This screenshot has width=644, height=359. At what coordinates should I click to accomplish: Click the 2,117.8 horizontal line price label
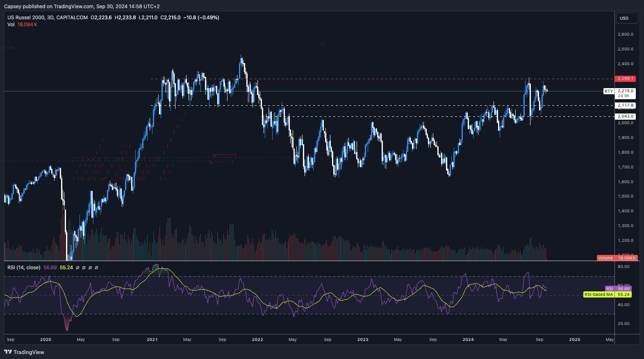coord(625,105)
